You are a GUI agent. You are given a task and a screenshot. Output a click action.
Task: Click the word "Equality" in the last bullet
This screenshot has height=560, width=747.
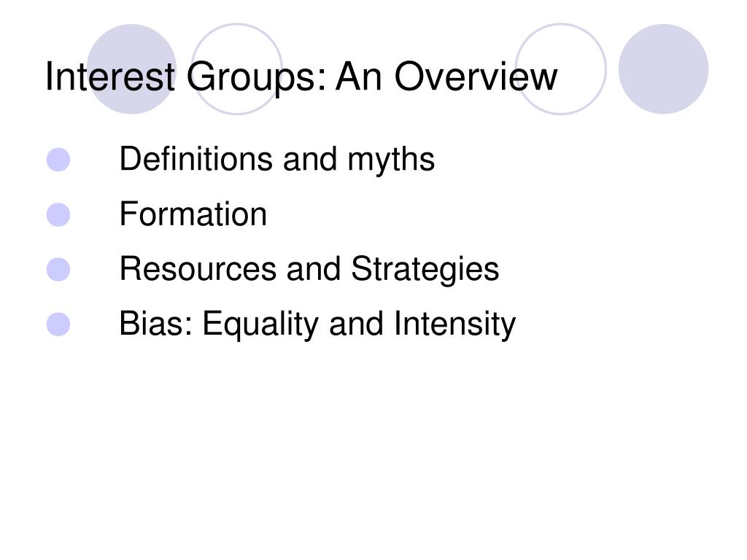click(x=260, y=326)
